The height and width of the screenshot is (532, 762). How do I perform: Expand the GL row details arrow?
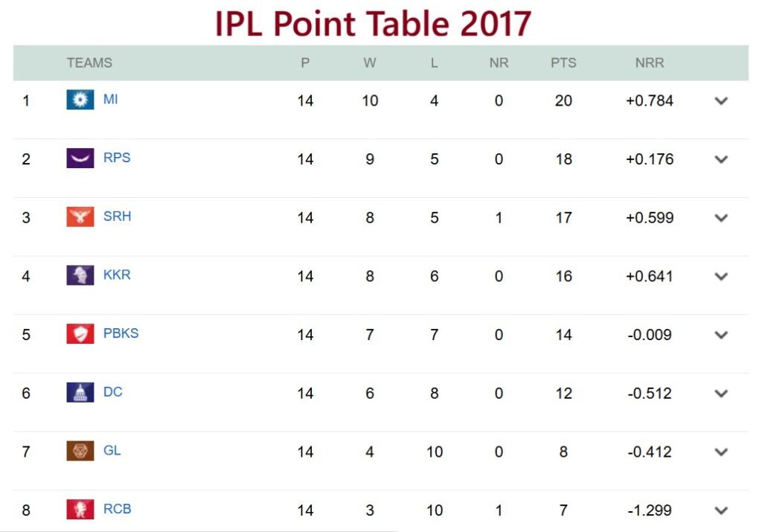(720, 452)
